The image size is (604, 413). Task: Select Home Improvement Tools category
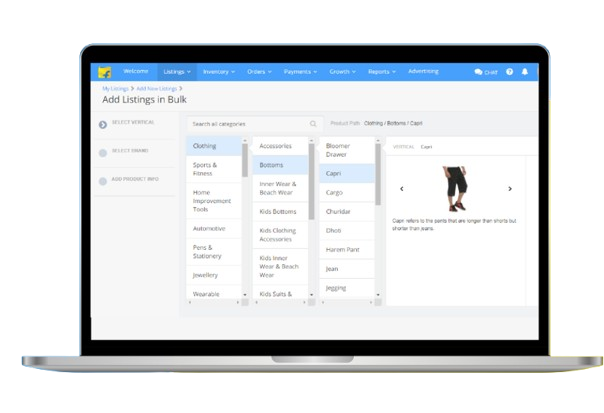tap(214, 201)
